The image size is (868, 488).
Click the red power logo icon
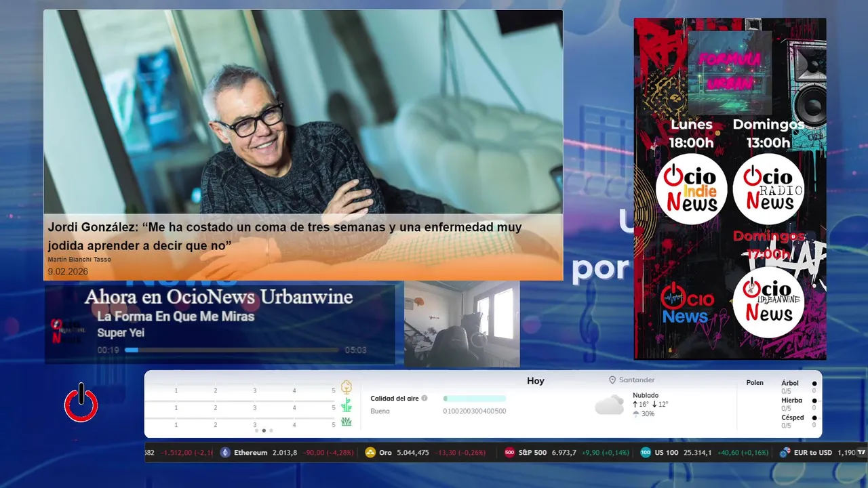tap(81, 403)
